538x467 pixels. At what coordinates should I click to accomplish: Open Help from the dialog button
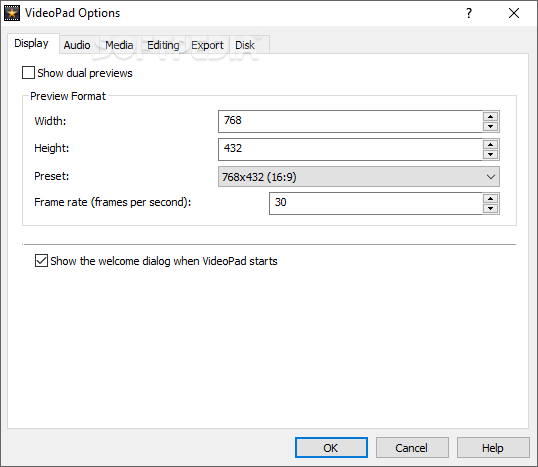(x=493, y=448)
